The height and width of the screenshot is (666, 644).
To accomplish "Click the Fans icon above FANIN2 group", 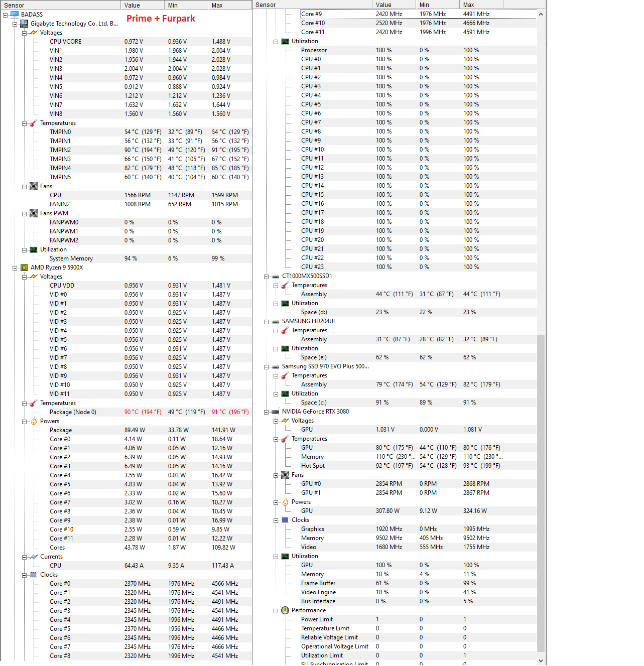I will point(34,186).
